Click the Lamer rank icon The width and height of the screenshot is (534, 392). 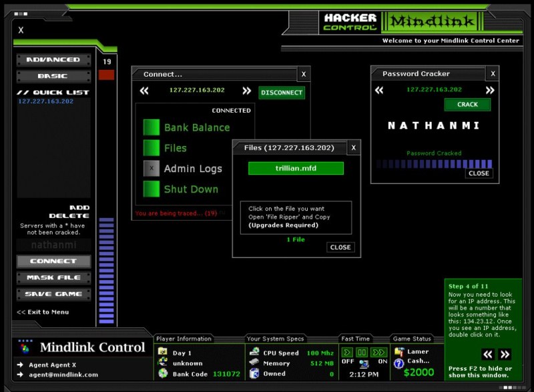coord(398,351)
